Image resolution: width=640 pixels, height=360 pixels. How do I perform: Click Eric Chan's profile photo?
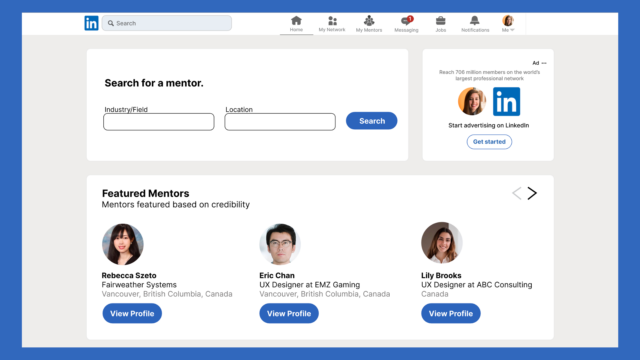point(280,244)
